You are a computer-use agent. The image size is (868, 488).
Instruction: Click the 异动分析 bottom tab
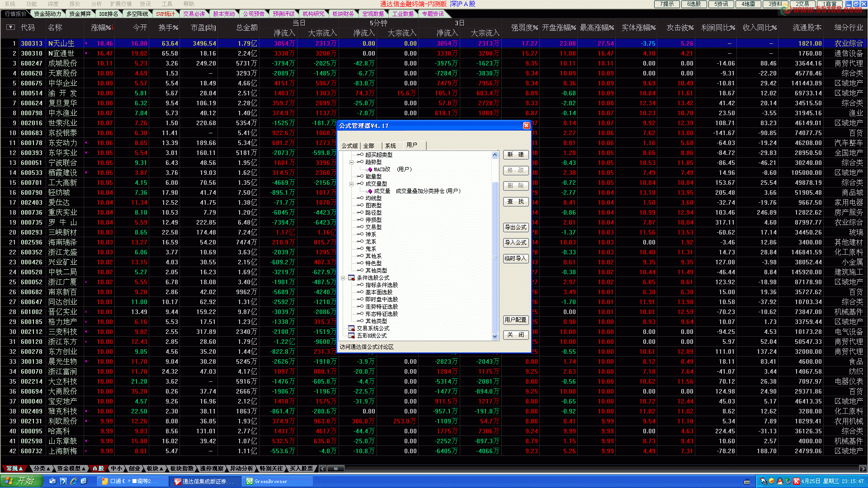coord(242,469)
